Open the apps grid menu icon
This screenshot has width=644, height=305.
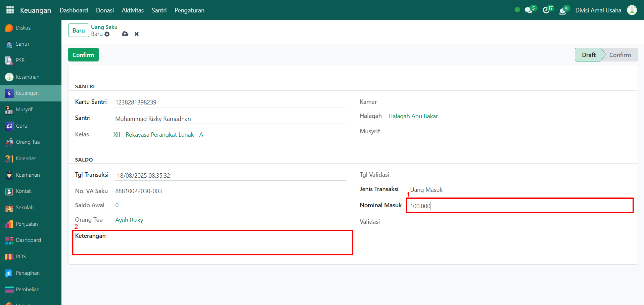[x=10, y=10]
